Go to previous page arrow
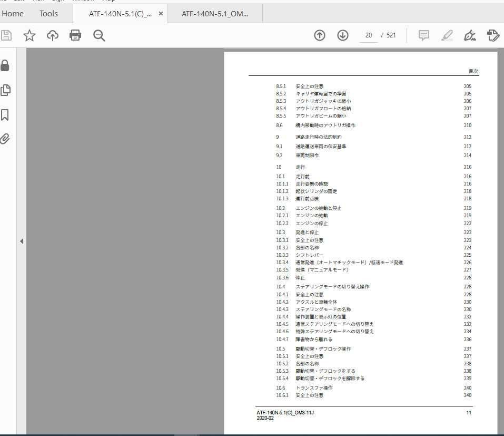Viewport: 504px width, 436px height. coord(320,35)
